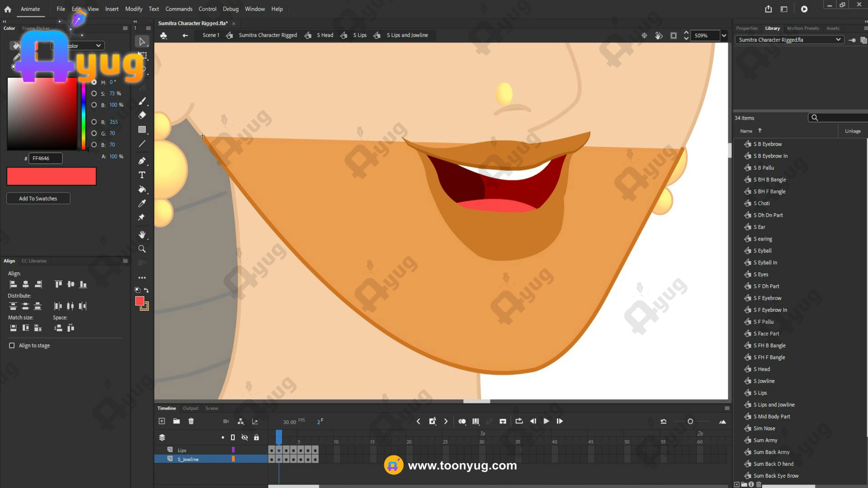This screenshot has width=868, height=488.
Task: Select the S Jowline library item
Action: [x=764, y=381]
